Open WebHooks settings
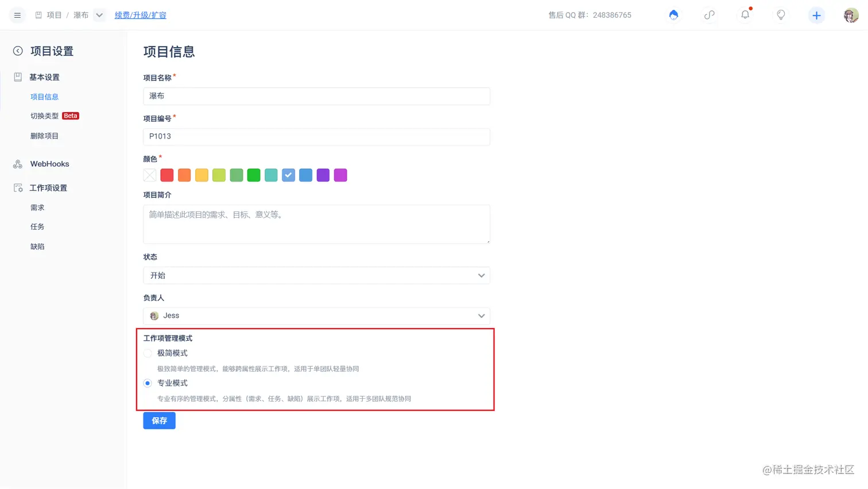This screenshot has width=868, height=489. (49, 164)
